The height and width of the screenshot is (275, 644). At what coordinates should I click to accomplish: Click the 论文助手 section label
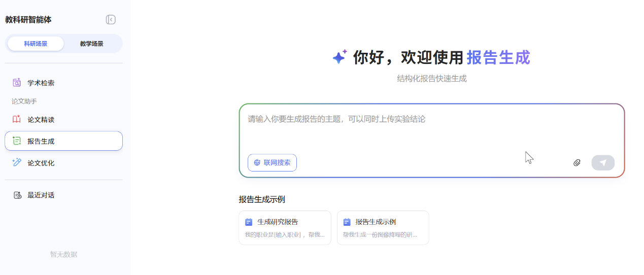point(24,101)
